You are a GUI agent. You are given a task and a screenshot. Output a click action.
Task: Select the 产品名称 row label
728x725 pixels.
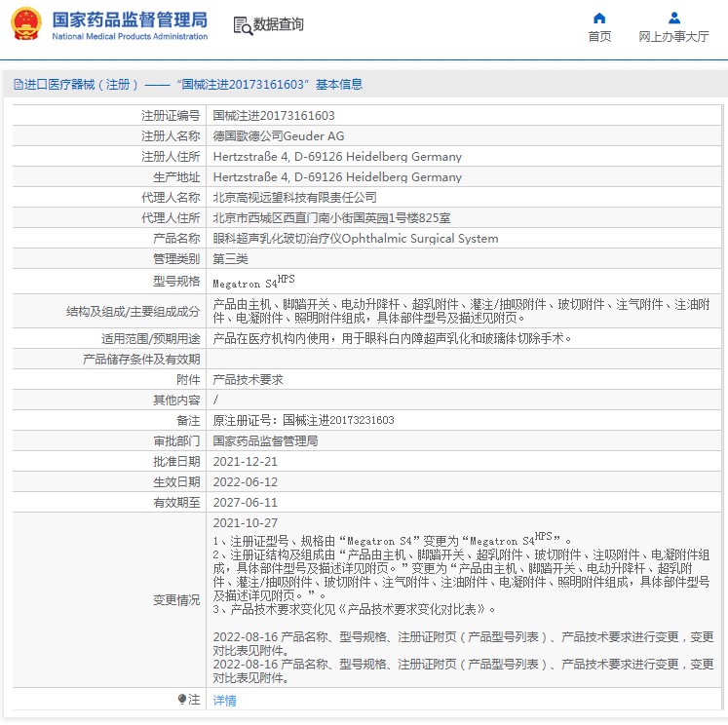177,238
